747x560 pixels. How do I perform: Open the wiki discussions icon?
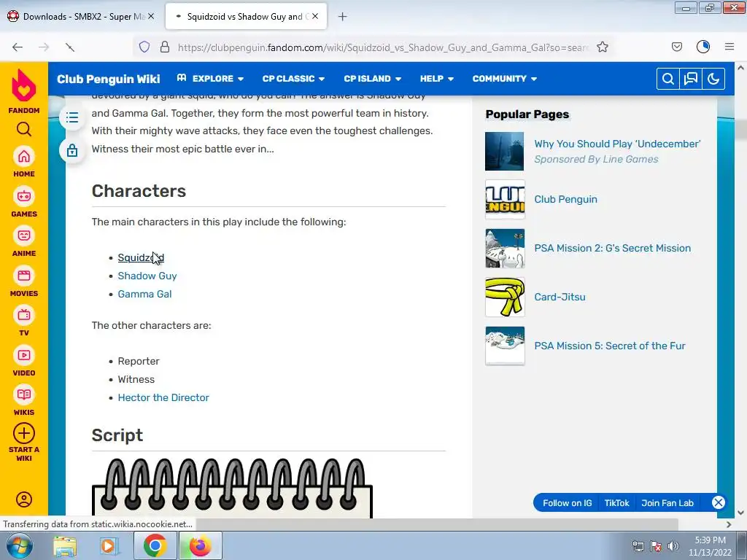pos(690,79)
